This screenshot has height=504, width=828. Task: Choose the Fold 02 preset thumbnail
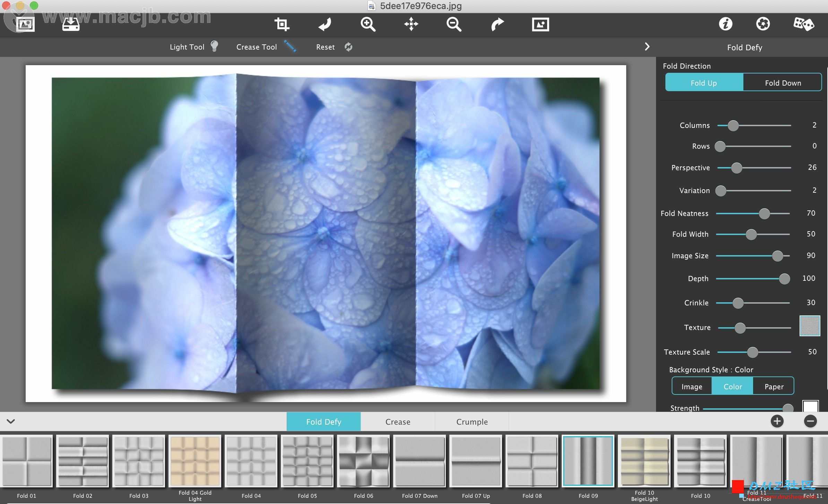pyautogui.click(x=83, y=461)
